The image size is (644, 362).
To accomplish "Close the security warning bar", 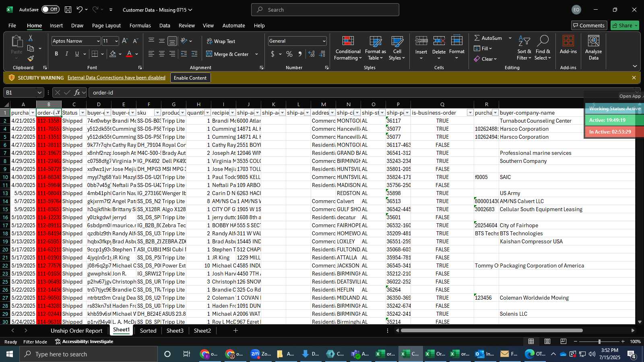I will pos(634,78).
